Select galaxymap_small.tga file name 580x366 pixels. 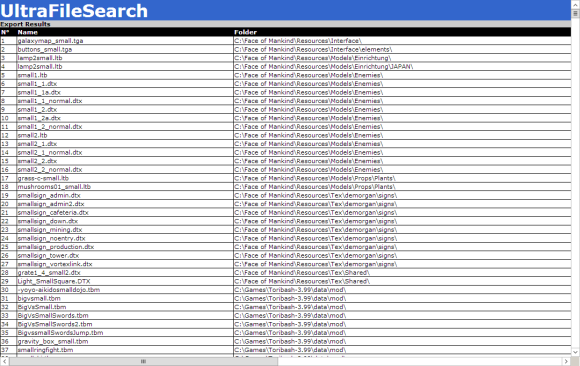[50, 41]
